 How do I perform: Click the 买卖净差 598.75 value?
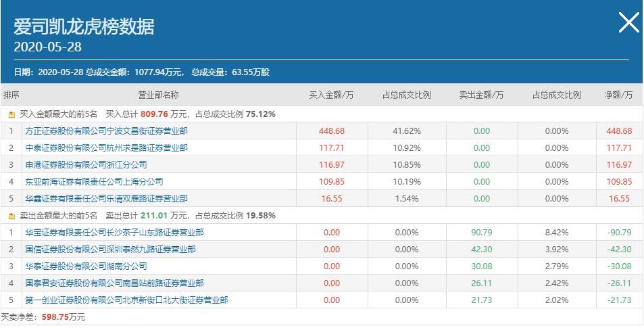[x=55, y=317]
